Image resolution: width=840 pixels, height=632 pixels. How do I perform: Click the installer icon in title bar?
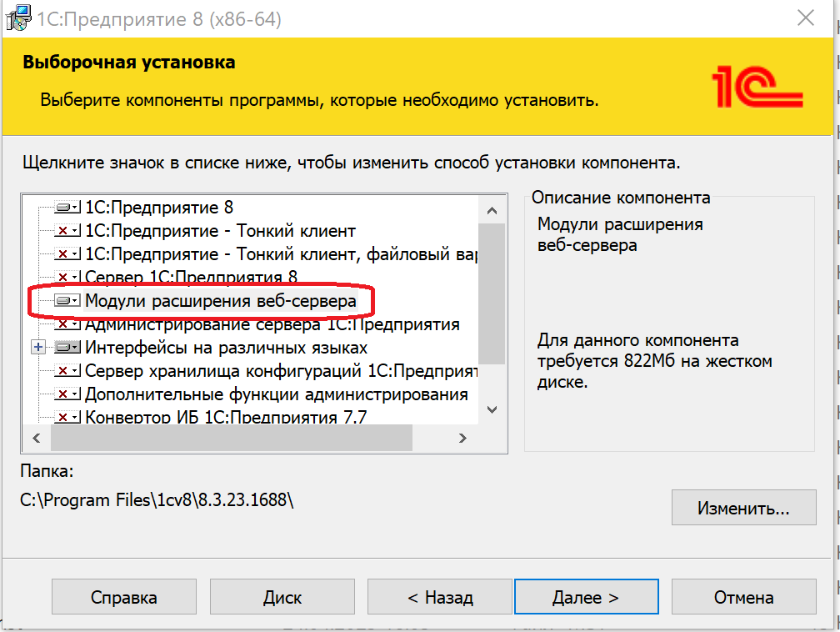pos(18,18)
